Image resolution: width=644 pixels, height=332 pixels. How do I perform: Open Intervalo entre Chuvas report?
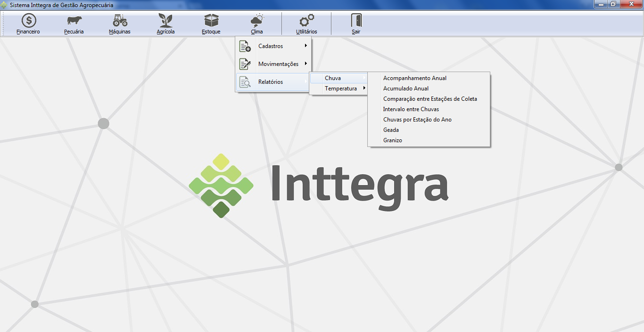pyautogui.click(x=429, y=109)
